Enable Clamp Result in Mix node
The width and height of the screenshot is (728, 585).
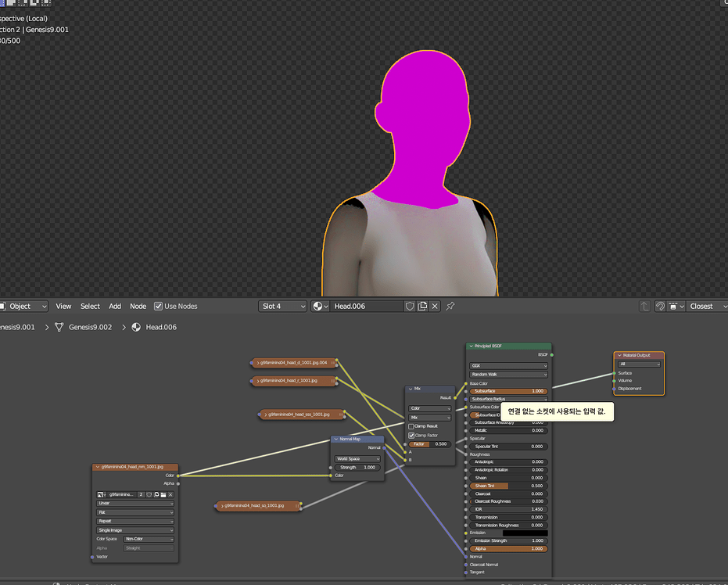pyautogui.click(x=411, y=426)
